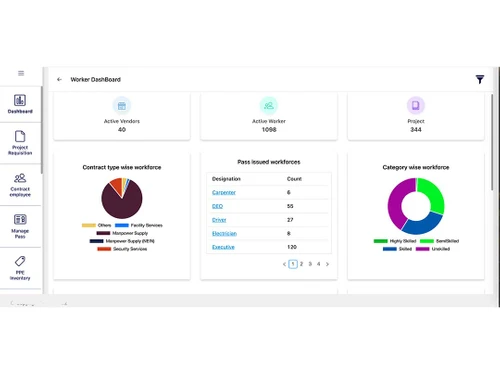
Task: Click the CEO count 55
Action: click(x=290, y=206)
